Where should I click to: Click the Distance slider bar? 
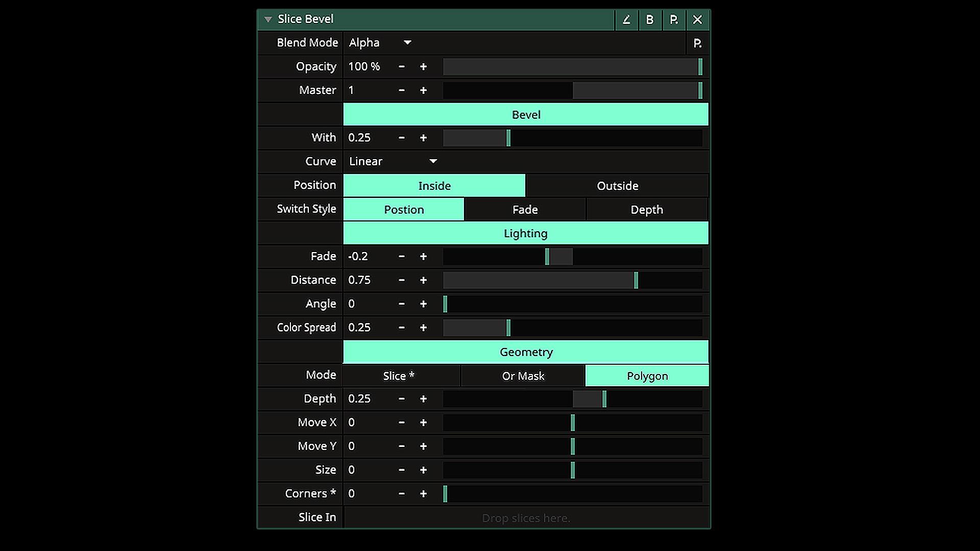click(573, 280)
